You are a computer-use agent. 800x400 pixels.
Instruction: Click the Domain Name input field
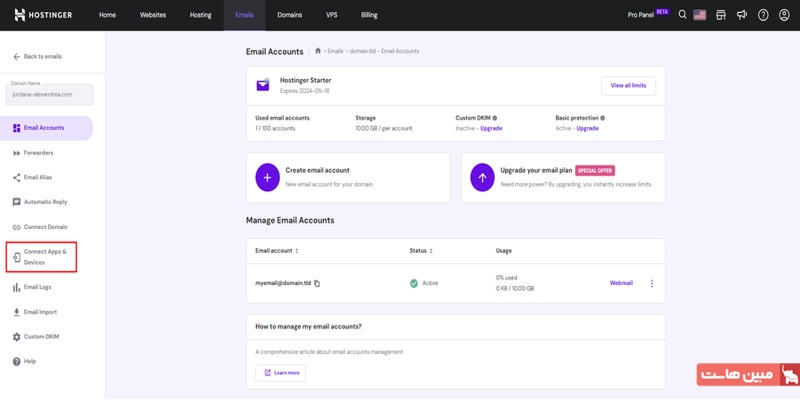click(49, 95)
